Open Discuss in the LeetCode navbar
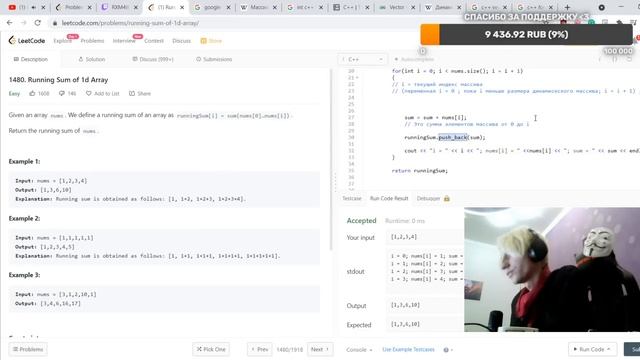The height and width of the screenshot is (360, 640). point(182,41)
